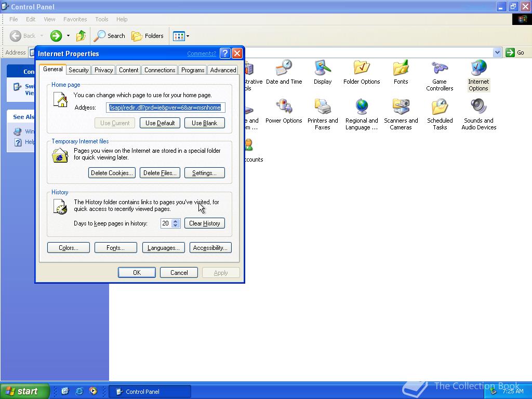Confirm the dialog with OK
The width and height of the screenshot is (532, 399).
click(x=137, y=272)
